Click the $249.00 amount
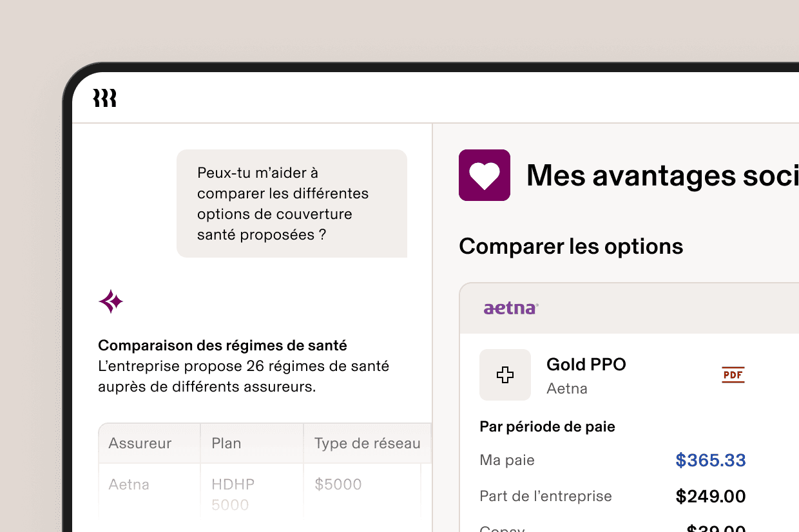Image resolution: width=799 pixels, height=532 pixels. 711,497
